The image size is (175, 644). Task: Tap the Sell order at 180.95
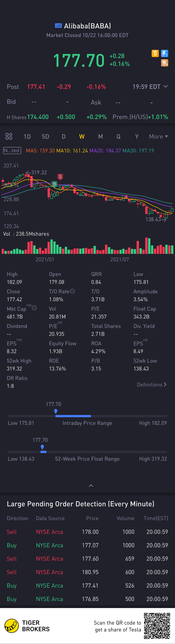87,572
